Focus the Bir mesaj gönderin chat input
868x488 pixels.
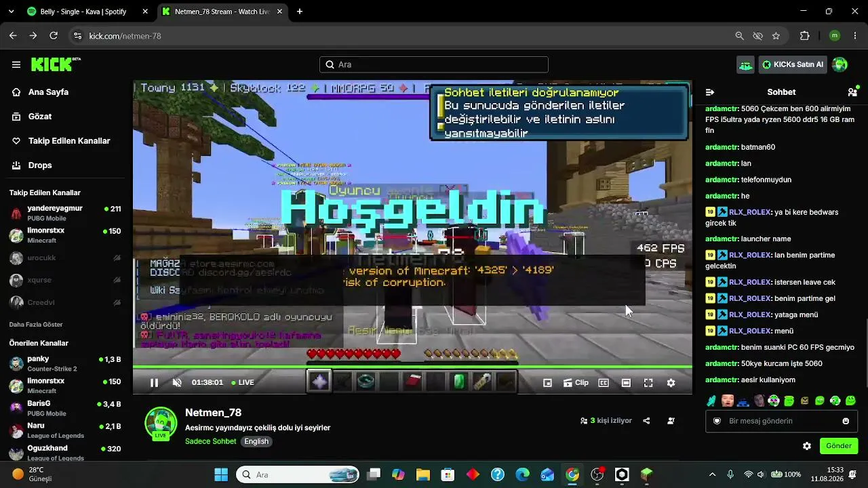[781, 421]
